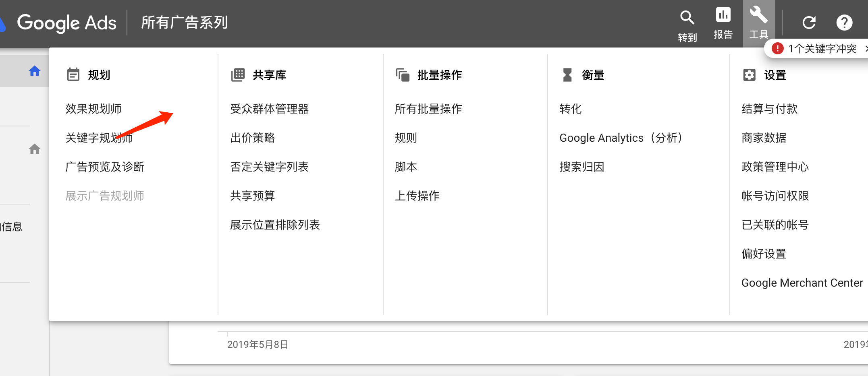Open 出价策略 bid strategies
868x376 pixels.
(x=253, y=138)
